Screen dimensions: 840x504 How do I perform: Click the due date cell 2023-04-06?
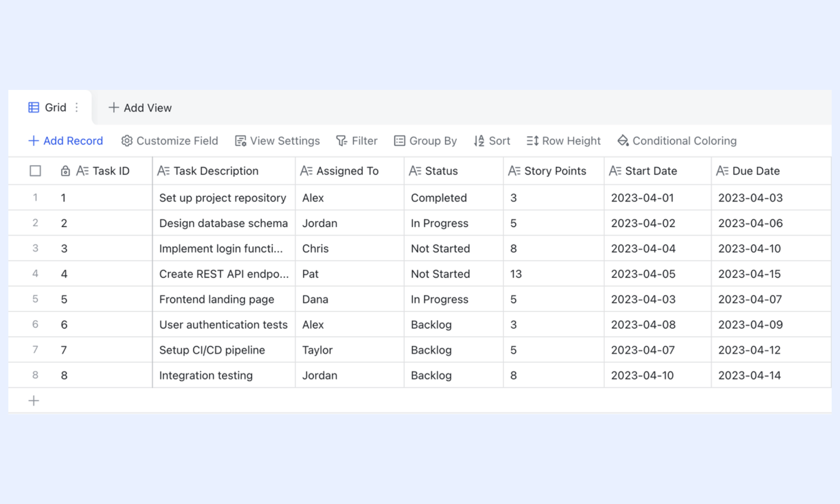(771, 223)
